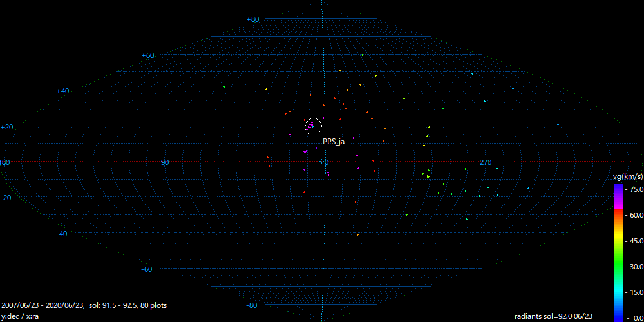Click the 180 right ascension label at left edge
Image resolution: width=644 pixels, height=322 pixels.
5,162
